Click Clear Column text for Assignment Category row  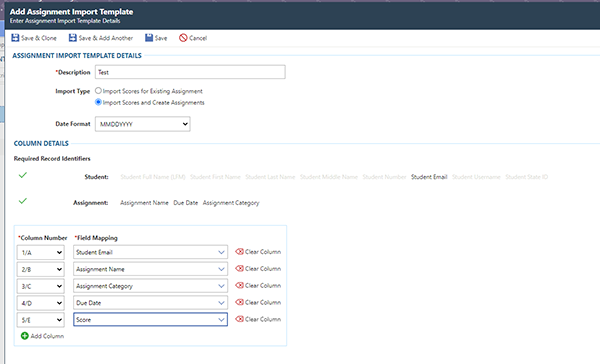[x=263, y=286]
